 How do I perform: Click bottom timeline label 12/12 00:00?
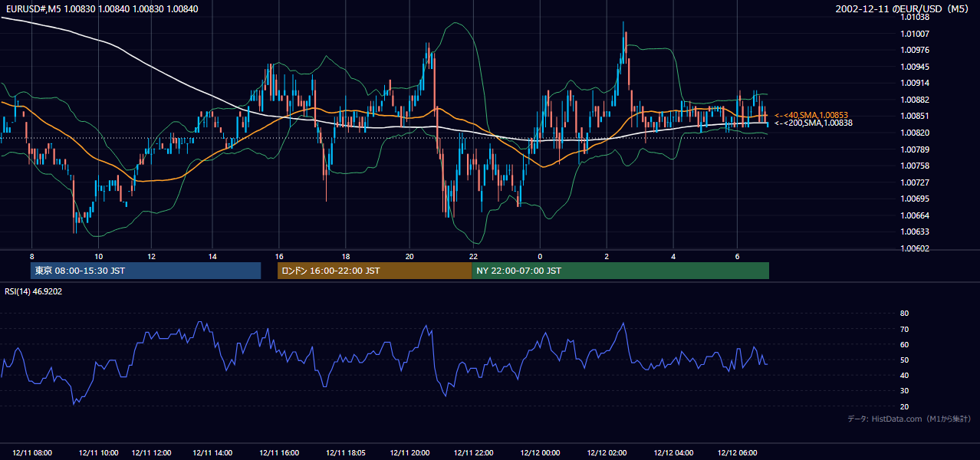pyautogui.click(x=541, y=453)
